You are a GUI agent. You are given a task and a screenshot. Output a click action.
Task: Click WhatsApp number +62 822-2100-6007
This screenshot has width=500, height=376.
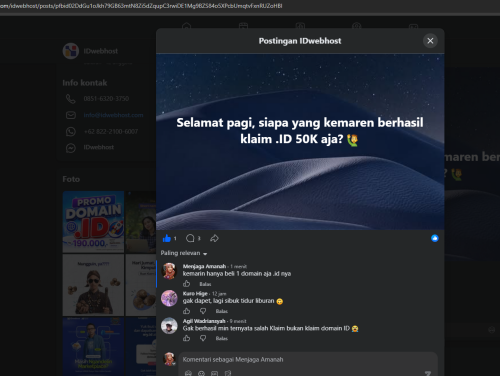111,131
